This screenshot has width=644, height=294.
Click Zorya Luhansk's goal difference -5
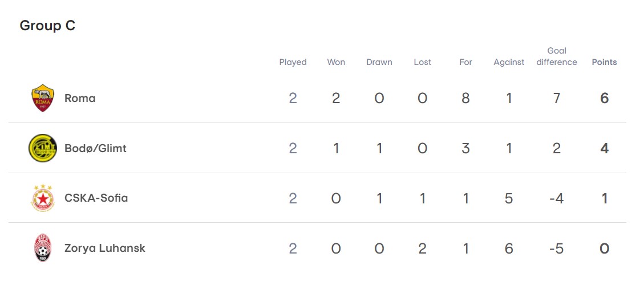[x=557, y=248]
